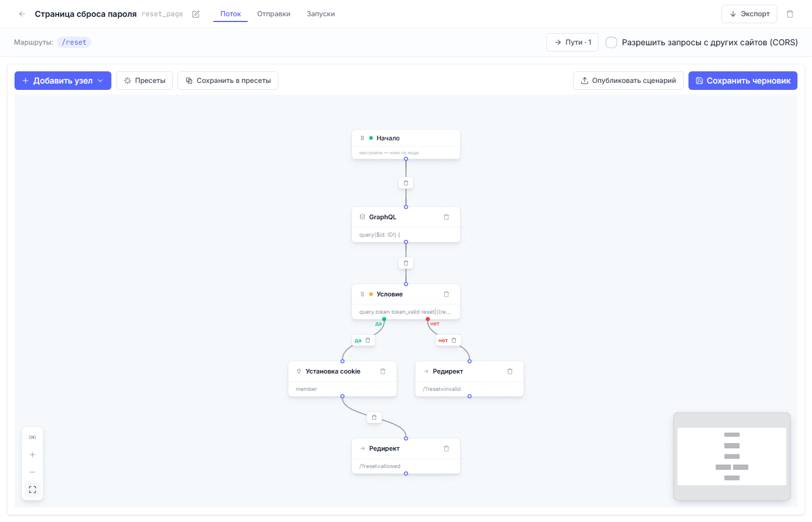The height and width of the screenshot is (522, 812).
Task: Select the GraphQL node title
Action: click(383, 217)
